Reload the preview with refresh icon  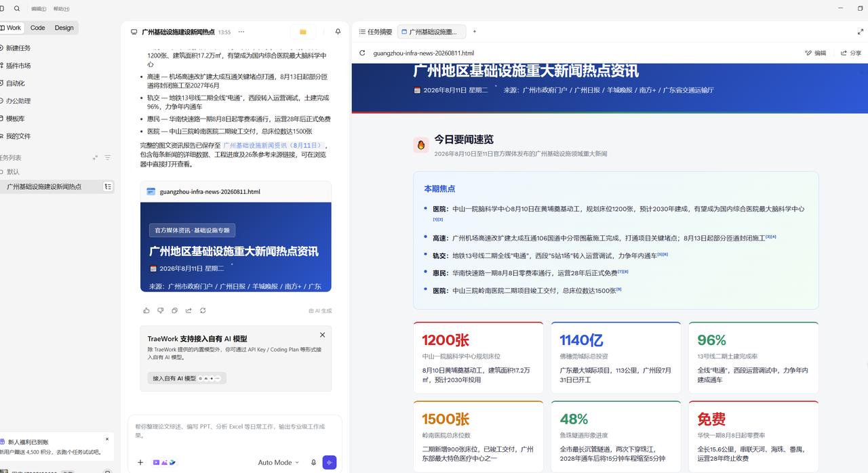[x=362, y=53]
